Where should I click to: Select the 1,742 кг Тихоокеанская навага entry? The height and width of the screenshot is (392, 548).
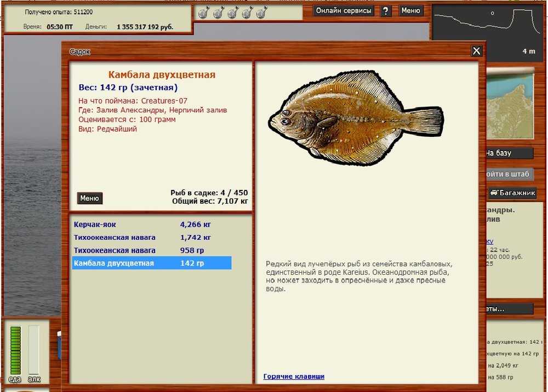pyautogui.click(x=115, y=238)
